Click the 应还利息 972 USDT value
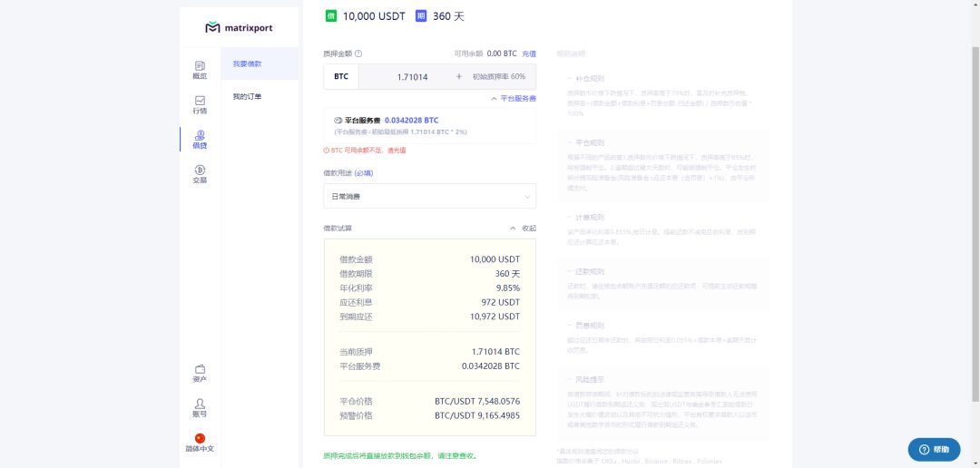 (x=500, y=302)
